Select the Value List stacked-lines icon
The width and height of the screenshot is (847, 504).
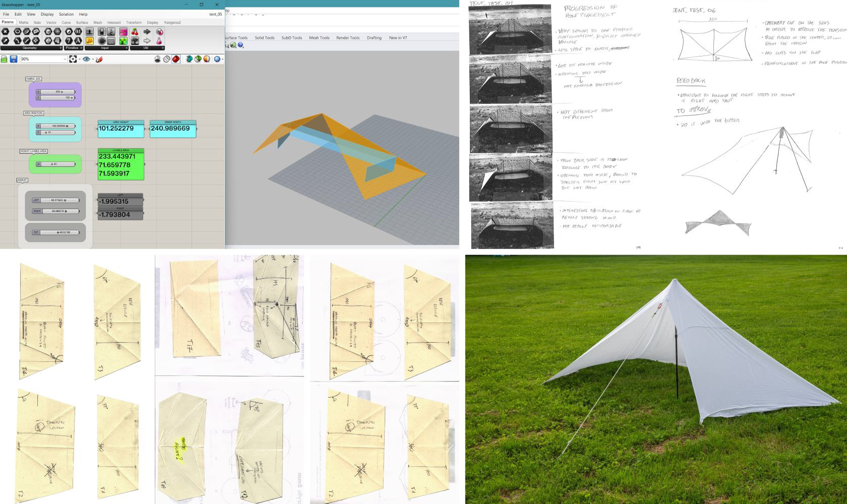point(111,41)
